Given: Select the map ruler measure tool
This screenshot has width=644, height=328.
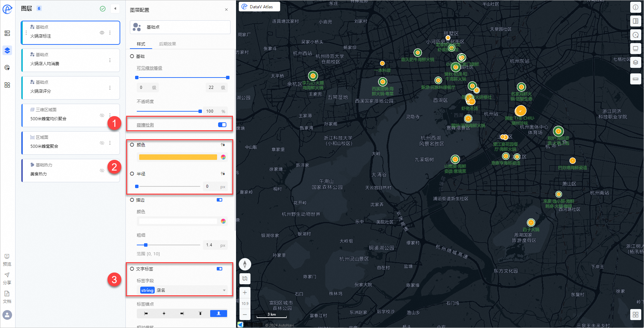Looking at the screenshot, I should pos(636,79).
